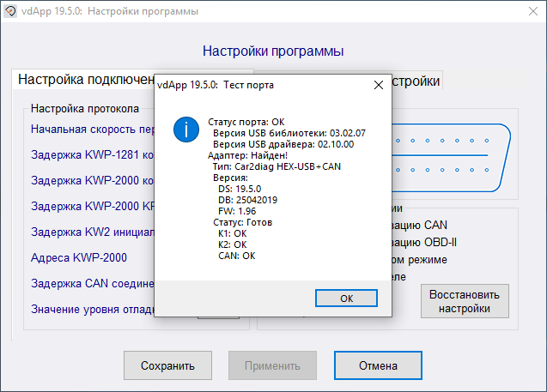Click OK in the Тест порта dialog

pyautogui.click(x=346, y=298)
